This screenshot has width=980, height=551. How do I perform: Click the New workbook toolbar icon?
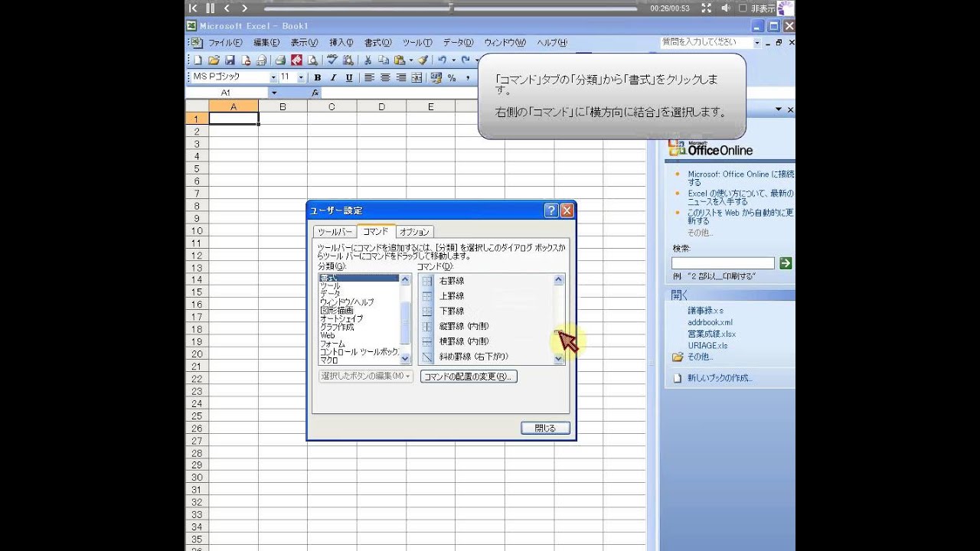pyautogui.click(x=198, y=60)
